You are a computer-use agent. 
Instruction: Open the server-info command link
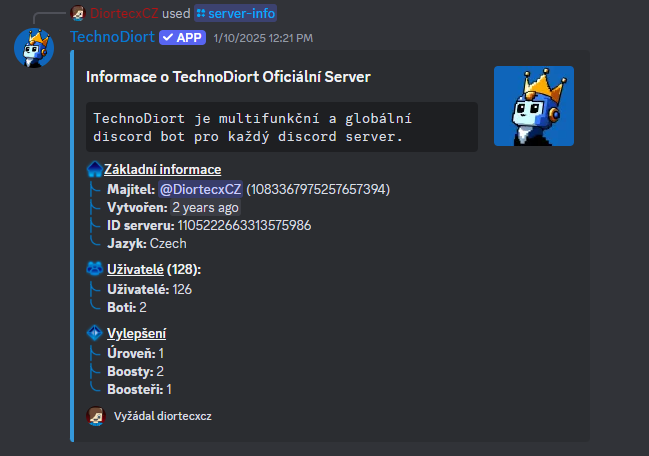(240, 14)
